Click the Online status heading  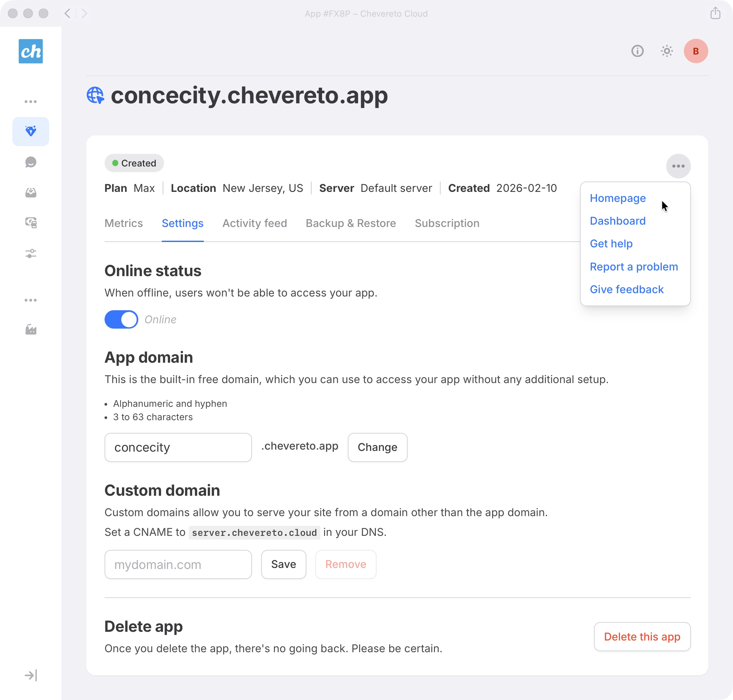pyautogui.click(x=153, y=271)
